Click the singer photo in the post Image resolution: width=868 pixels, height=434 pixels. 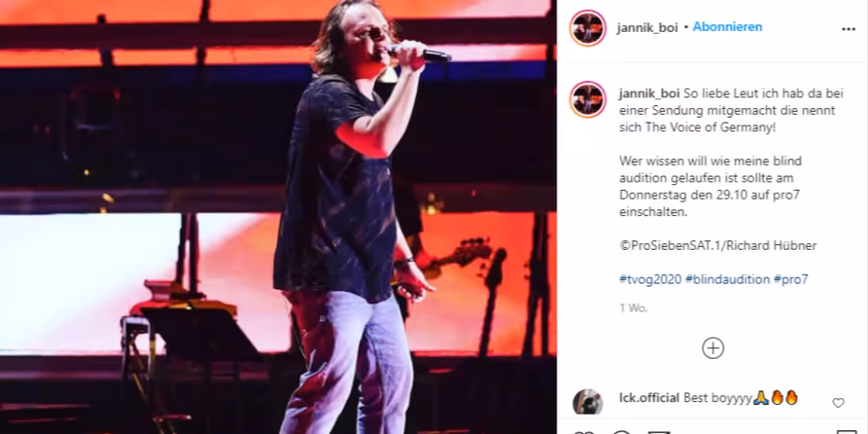click(x=278, y=217)
